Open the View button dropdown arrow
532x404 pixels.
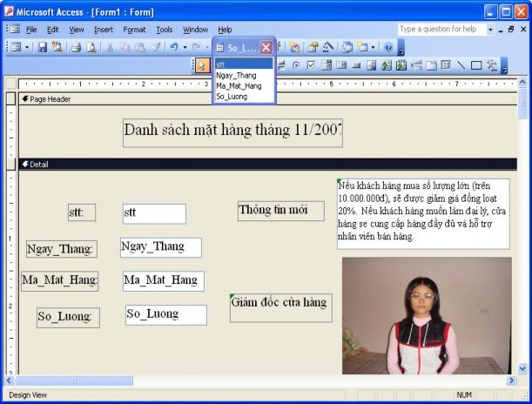27,47
